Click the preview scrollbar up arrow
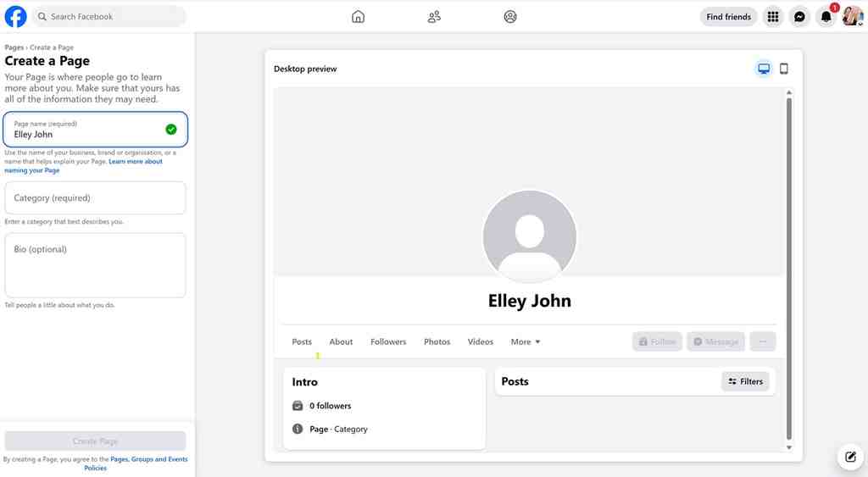The height and width of the screenshot is (477, 868). [789, 92]
